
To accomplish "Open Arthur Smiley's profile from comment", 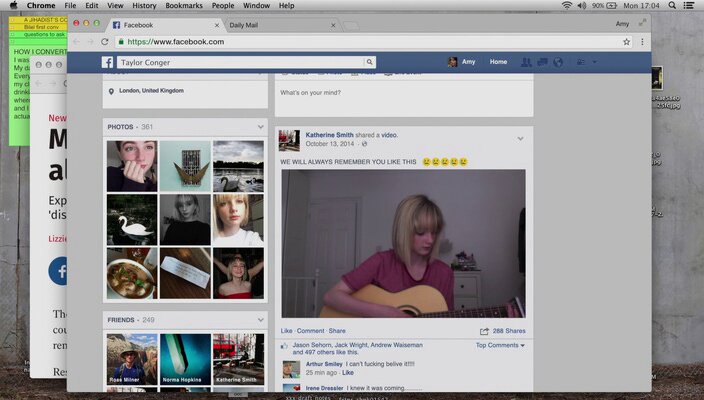I will [324, 364].
